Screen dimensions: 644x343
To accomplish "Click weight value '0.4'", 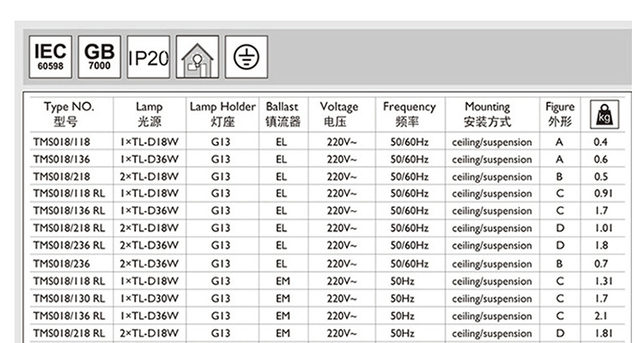I will coord(600,142).
